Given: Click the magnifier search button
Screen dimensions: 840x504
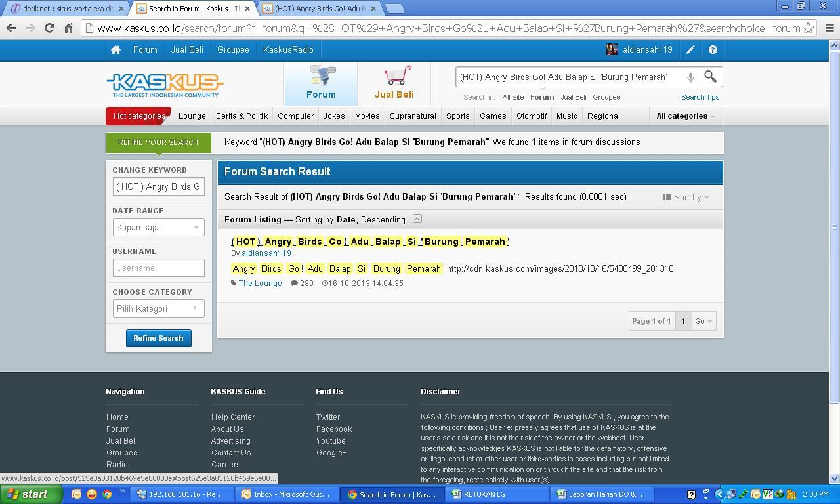Looking at the screenshot, I should [x=710, y=77].
